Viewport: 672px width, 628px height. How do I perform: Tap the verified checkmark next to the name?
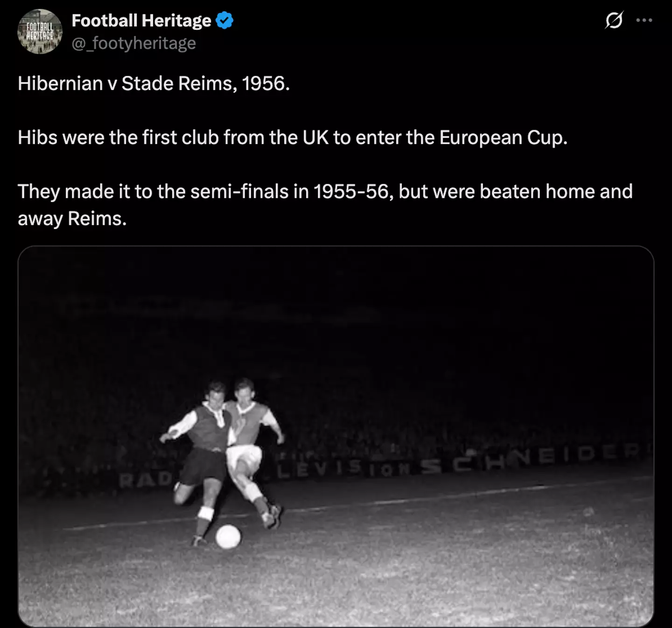pyautogui.click(x=224, y=20)
